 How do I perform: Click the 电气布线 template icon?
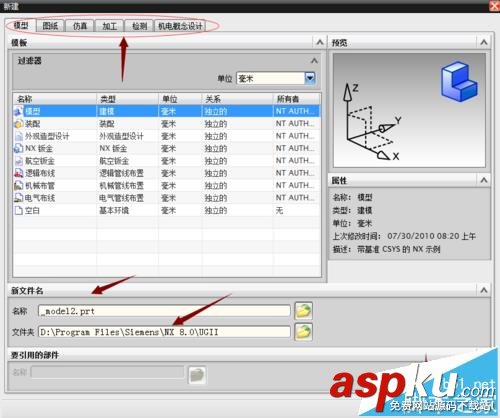point(18,198)
